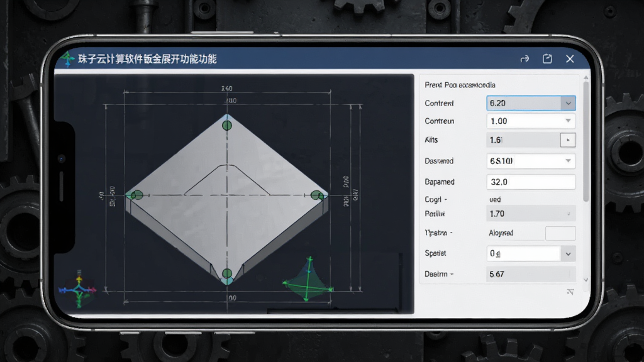Click the scroll down arrow of properties panel
The height and width of the screenshot is (362, 644).
[x=586, y=280]
